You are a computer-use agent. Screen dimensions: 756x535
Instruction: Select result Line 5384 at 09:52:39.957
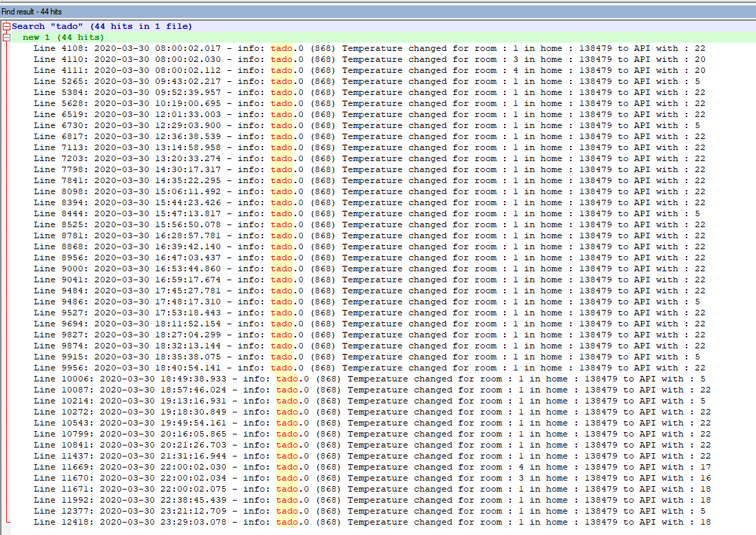[x=369, y=92]
